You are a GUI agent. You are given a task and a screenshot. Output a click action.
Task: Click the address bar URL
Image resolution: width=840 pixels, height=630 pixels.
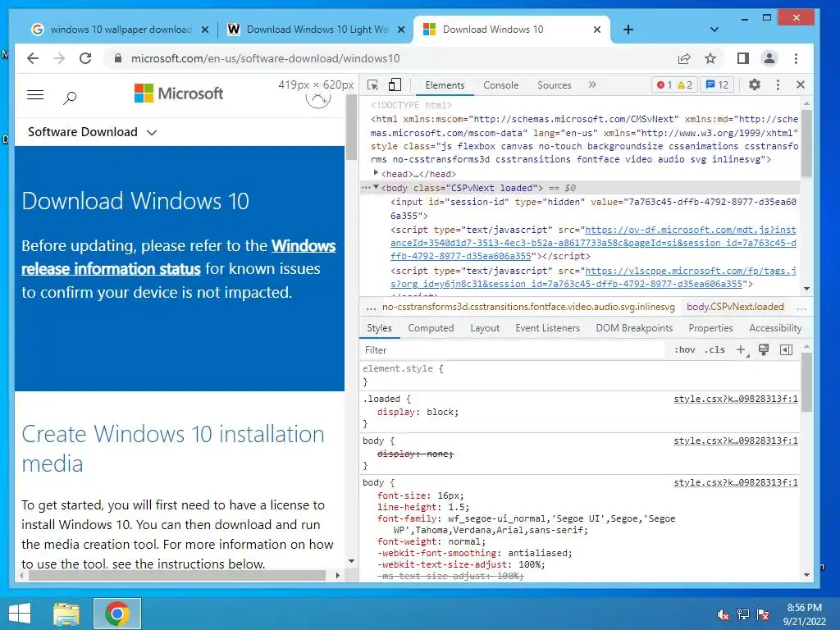pos(265,58)
